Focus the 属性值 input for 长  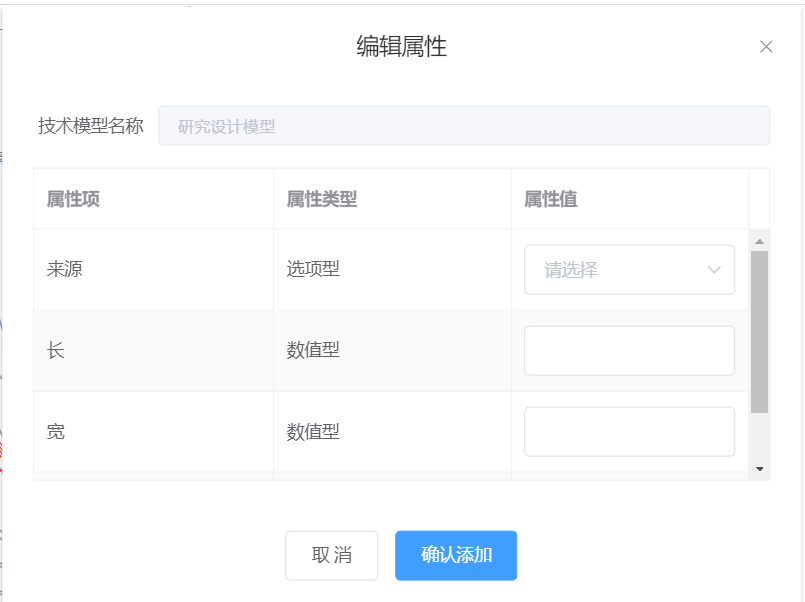coord(629,351)
